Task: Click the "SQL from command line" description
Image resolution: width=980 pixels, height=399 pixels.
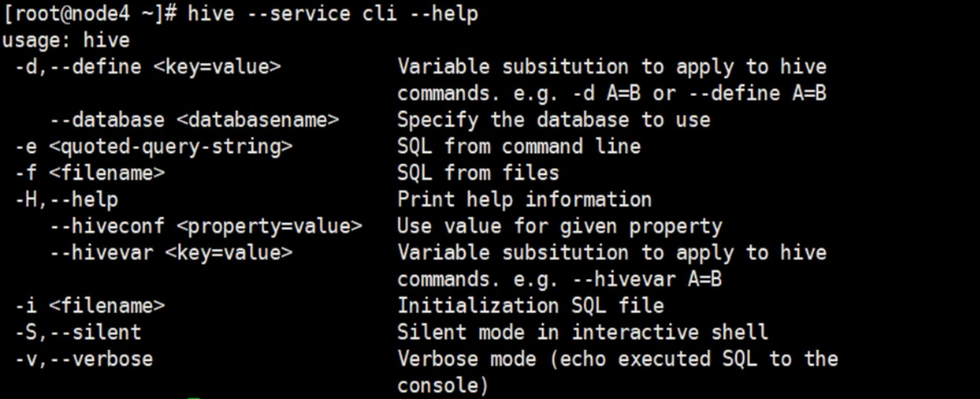Action: 518,147
